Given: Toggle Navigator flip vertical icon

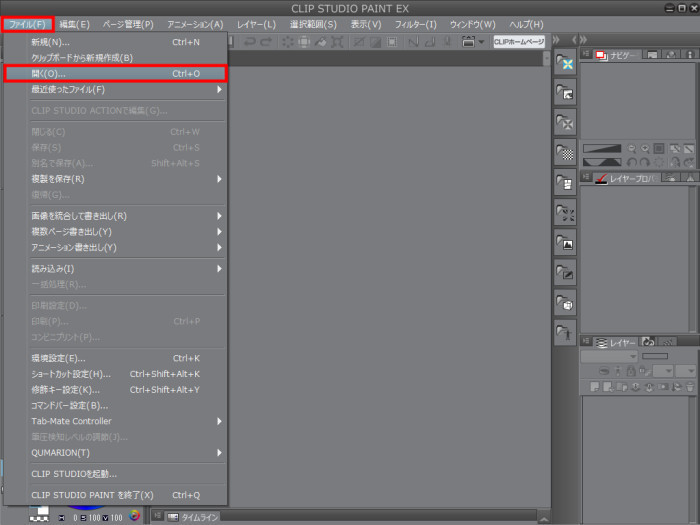Looking at the screenshot, I should pyautogui.click(x=689, y=162).
